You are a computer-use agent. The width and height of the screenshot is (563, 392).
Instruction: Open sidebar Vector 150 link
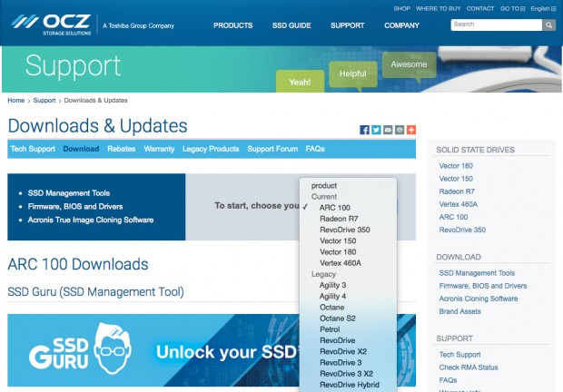(x=456, y=179)
